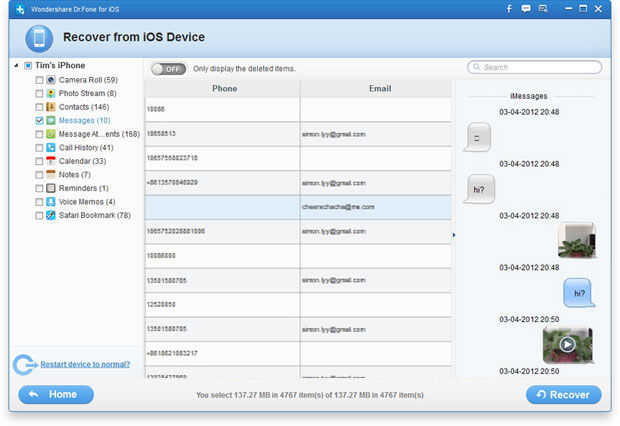The width and height of the screenshot is (620, 426).
Task: Check the Photo Stream checkbox
Action: 39,93
